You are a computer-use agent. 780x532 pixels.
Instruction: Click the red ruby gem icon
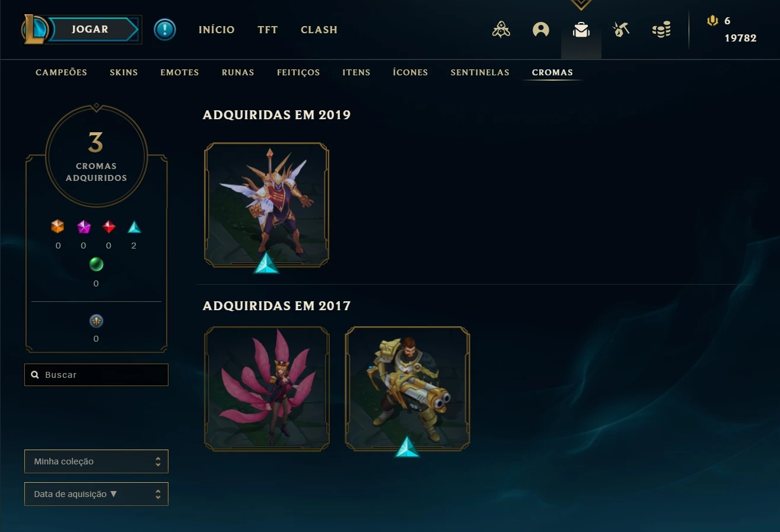109,227
